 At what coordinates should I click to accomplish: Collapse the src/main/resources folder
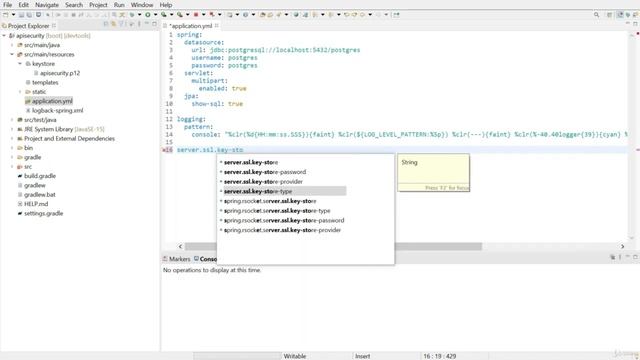(x=12, y=54)
